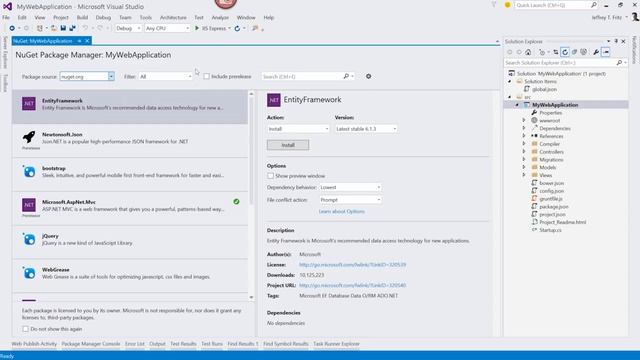Switch to Package Manager Console tab
This screenshot has width=640, height=360.
(91, 344)
